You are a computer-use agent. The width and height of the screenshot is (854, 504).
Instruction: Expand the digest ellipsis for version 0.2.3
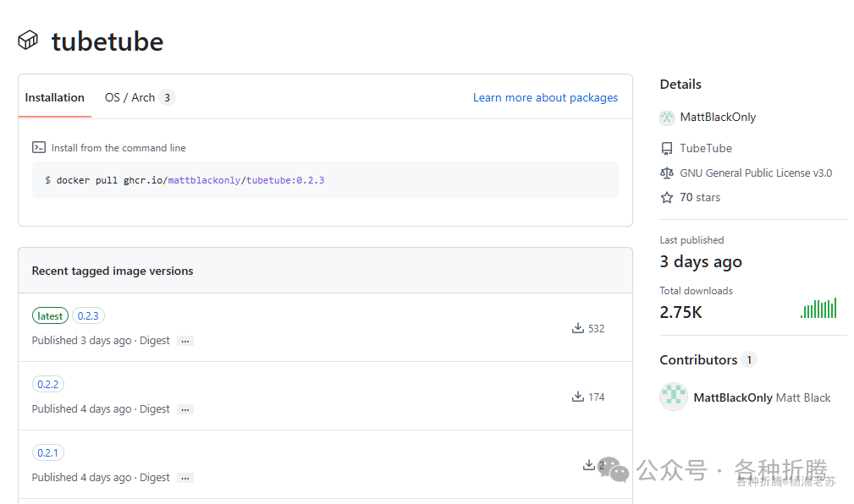click(185, 342)
